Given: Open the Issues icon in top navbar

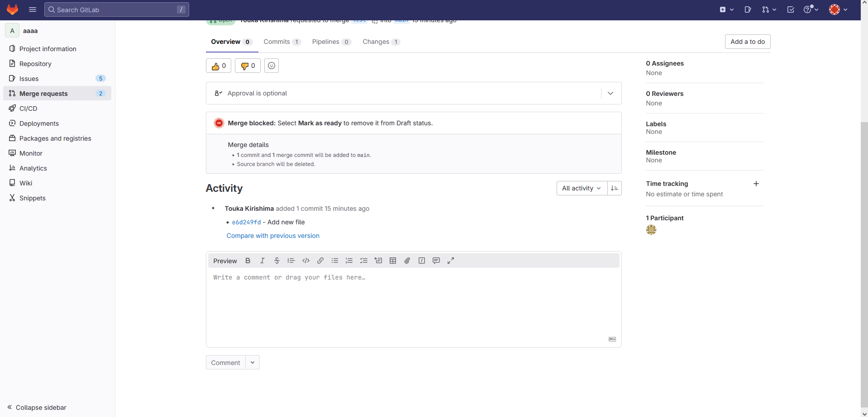Looking at the screenshot, I should pos(748,9).
